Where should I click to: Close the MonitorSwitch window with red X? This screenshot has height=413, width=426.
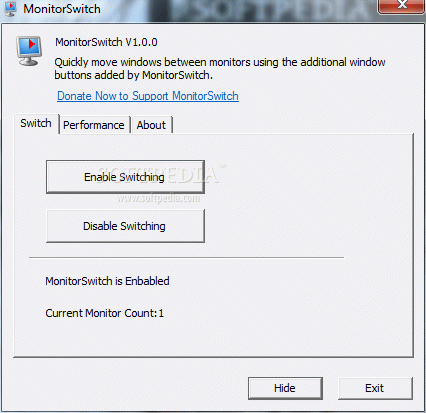[x=402, y=6]
